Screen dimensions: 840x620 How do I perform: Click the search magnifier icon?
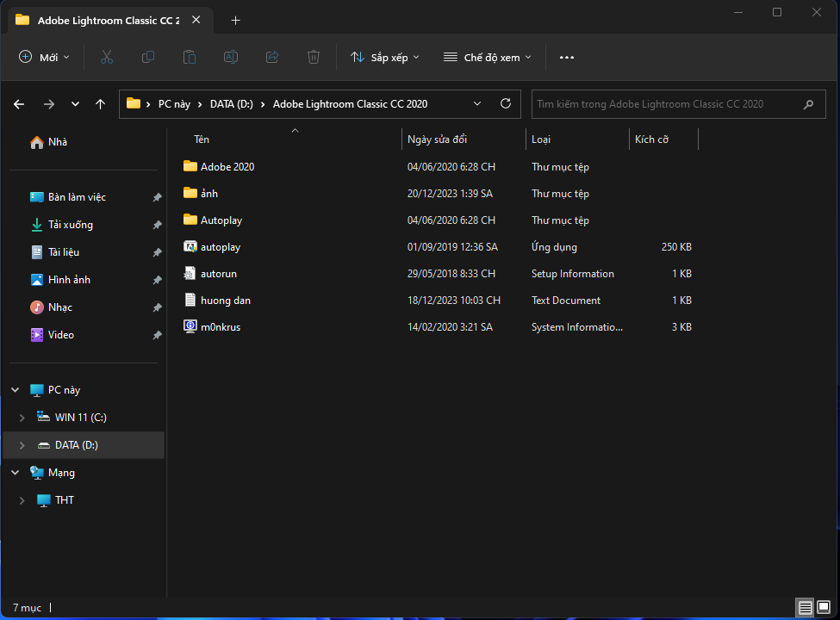click(809, 104)
